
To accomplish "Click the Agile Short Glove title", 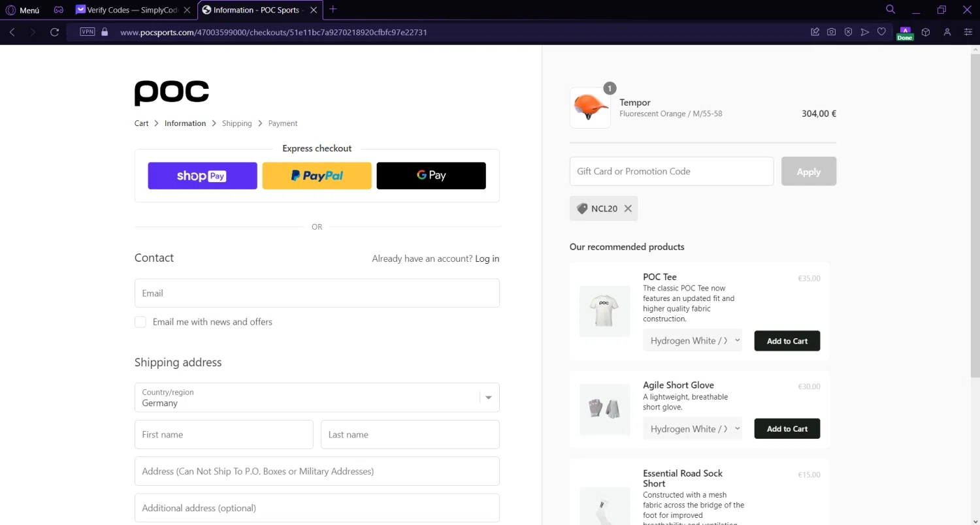I will coord(678,385).
